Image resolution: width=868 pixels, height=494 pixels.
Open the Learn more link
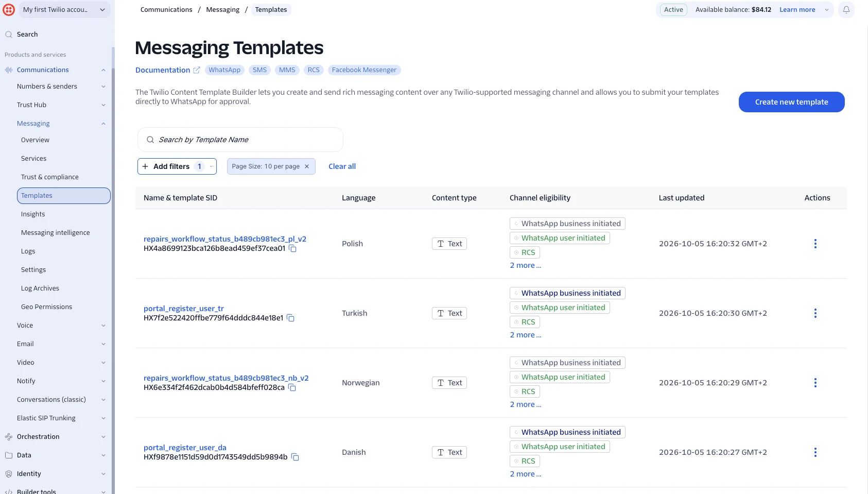[797, 10]
